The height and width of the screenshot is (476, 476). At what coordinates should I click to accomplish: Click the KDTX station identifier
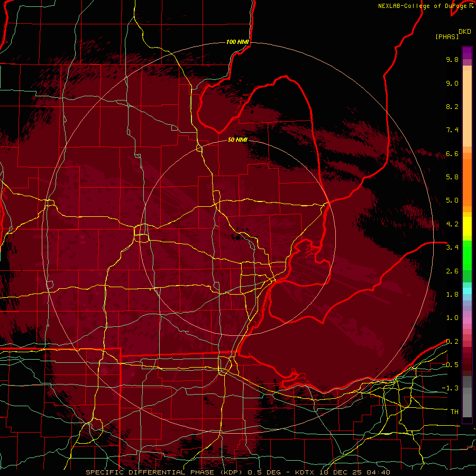[304, 472]
